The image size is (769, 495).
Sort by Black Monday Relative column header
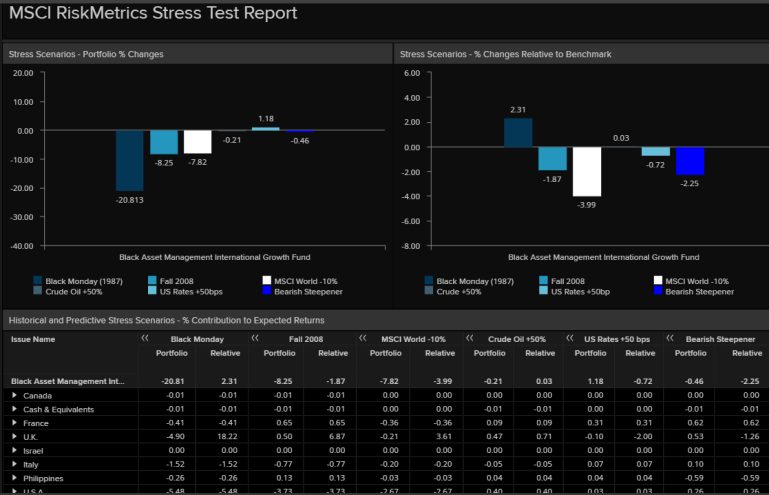tap(225, 353)
